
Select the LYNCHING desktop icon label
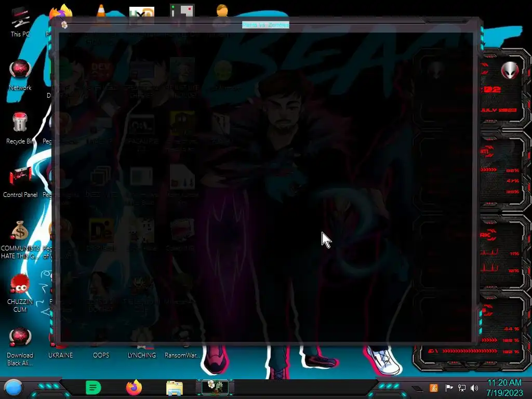[x=142, y=355]
